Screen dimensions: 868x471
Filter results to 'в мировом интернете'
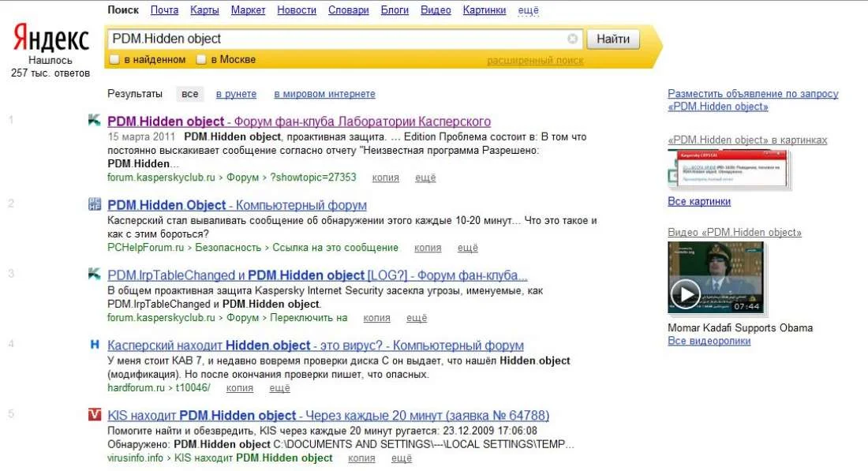(x=324, y=94)
